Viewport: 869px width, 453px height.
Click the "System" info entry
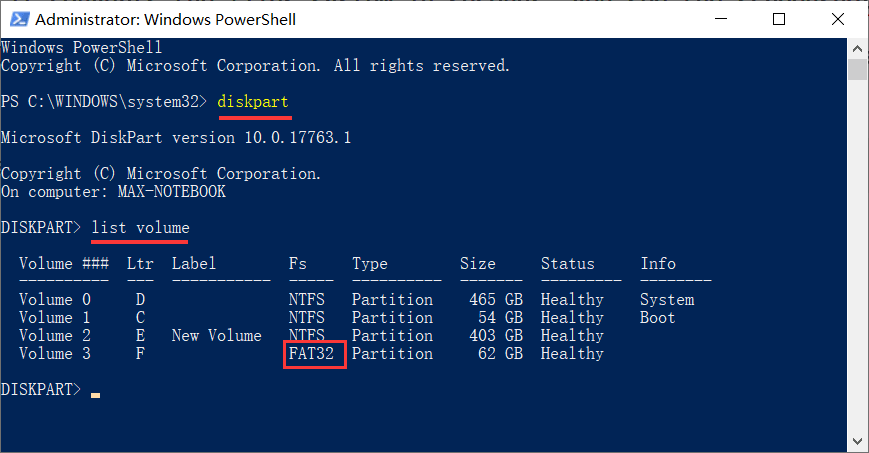coord(667,300)
